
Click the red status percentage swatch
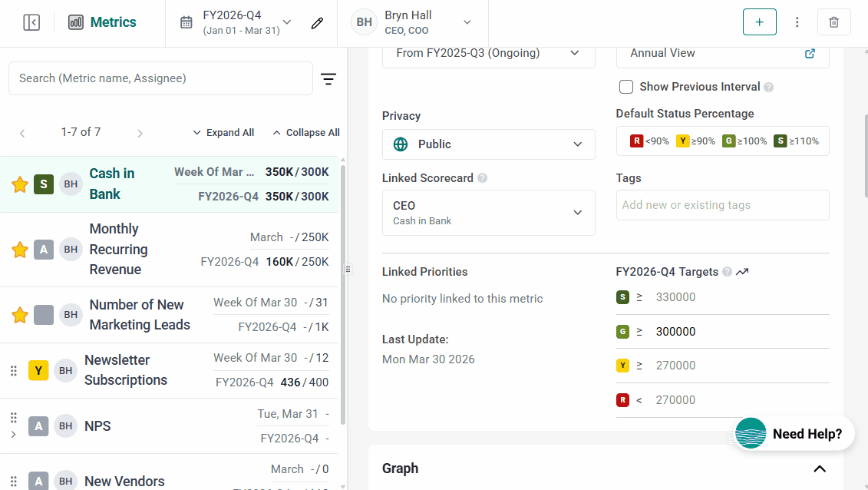pos(636,141)
